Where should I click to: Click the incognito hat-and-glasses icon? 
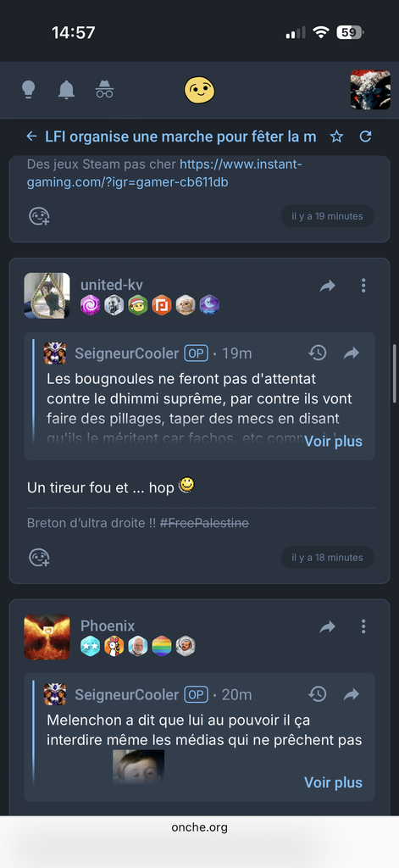(104, 89)
